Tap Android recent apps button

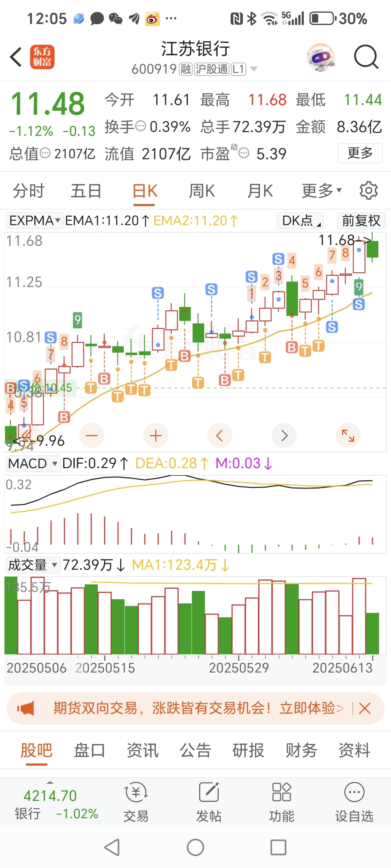pyautogui.click(x=278, y=847)
